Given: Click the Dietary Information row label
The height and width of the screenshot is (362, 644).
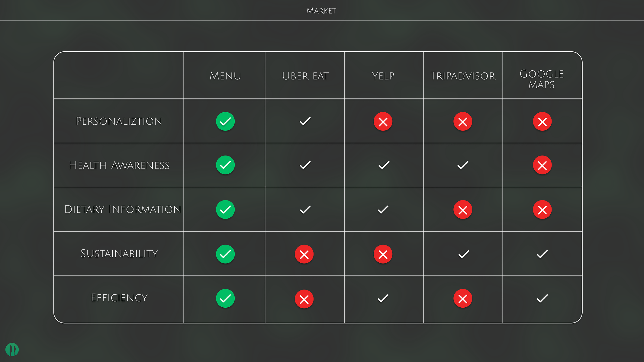Looking at the screenshot, I should (123, 209).
